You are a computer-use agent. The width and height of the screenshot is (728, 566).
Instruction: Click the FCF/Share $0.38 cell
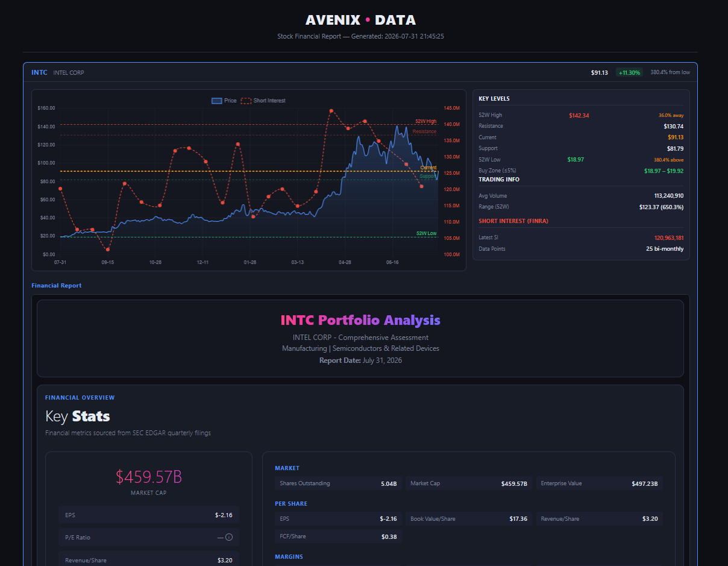point(338,536)
